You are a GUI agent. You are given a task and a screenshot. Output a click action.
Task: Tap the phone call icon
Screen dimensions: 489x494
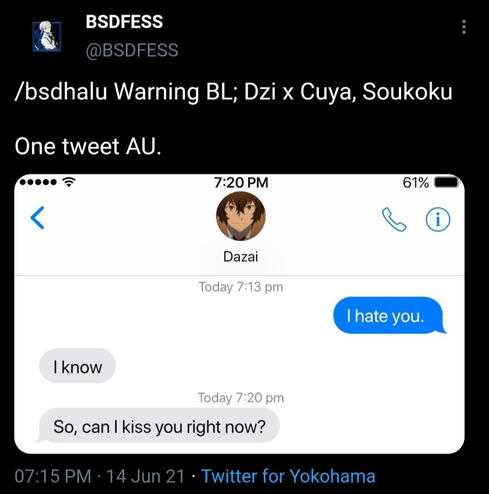[x=394, y=219]
